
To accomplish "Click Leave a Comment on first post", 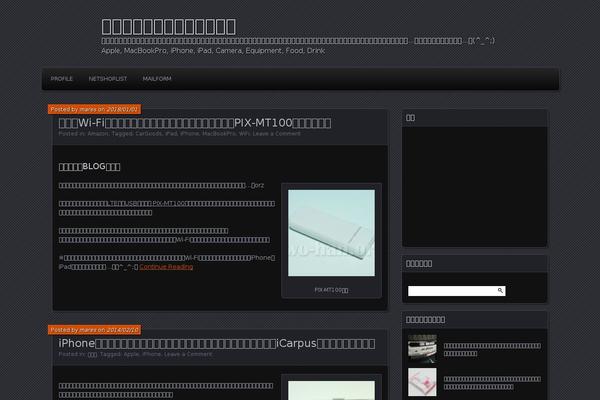I will tap(276, 134).
